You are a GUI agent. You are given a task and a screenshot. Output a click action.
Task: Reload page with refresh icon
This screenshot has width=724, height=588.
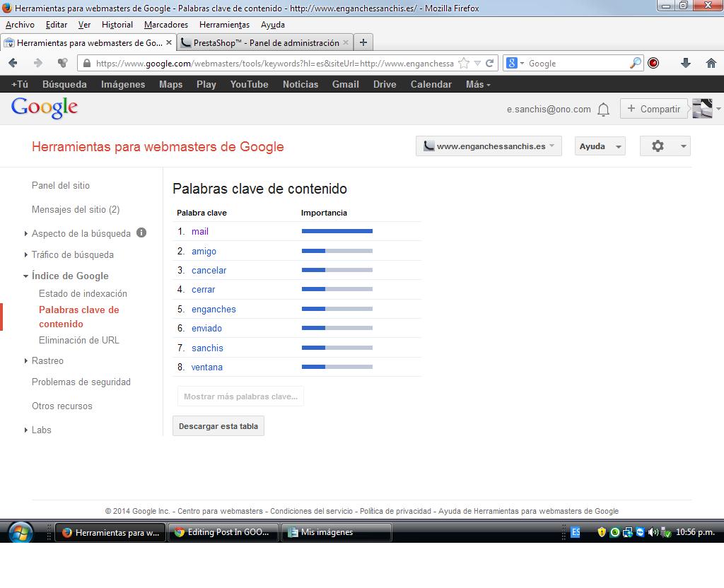(x=489, y=63)
